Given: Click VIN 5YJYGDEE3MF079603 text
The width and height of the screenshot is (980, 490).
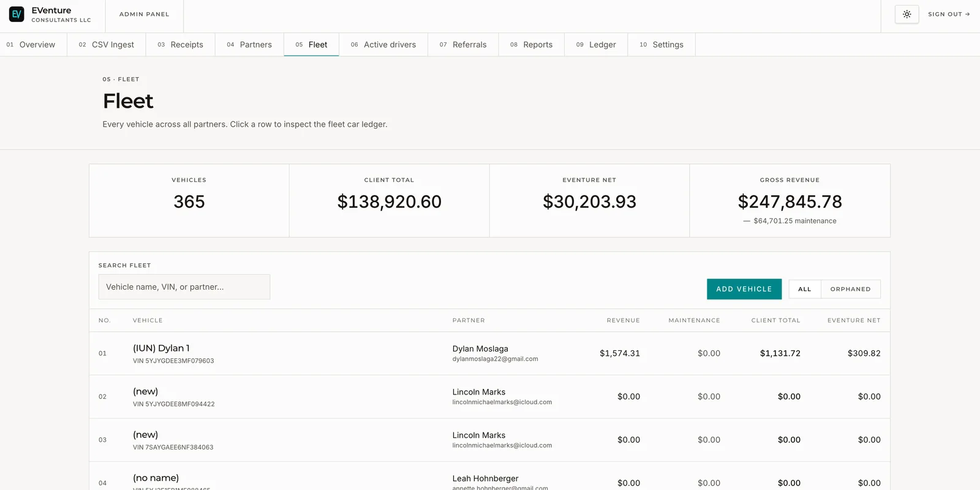Looking at the screenshot, I should (173, 361).
